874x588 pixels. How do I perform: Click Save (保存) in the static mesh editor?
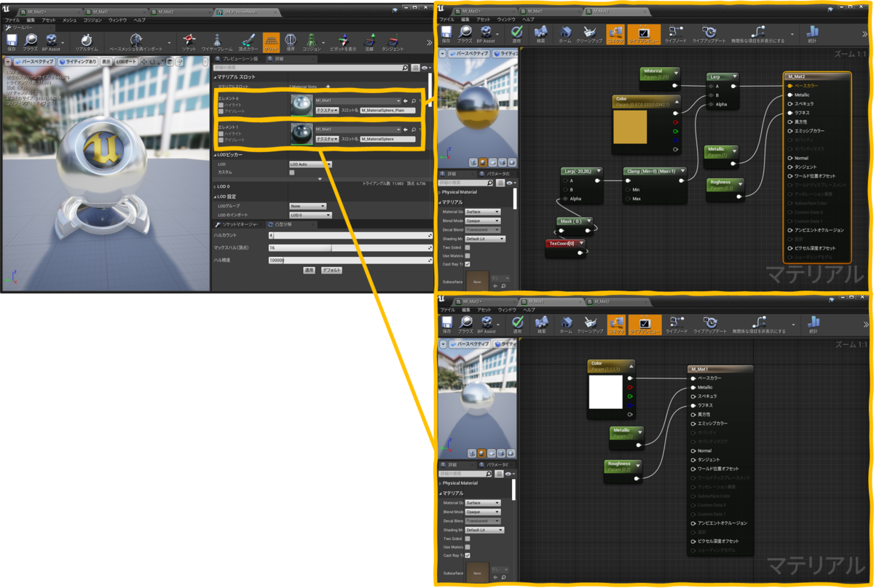click(x=11, y=42)
